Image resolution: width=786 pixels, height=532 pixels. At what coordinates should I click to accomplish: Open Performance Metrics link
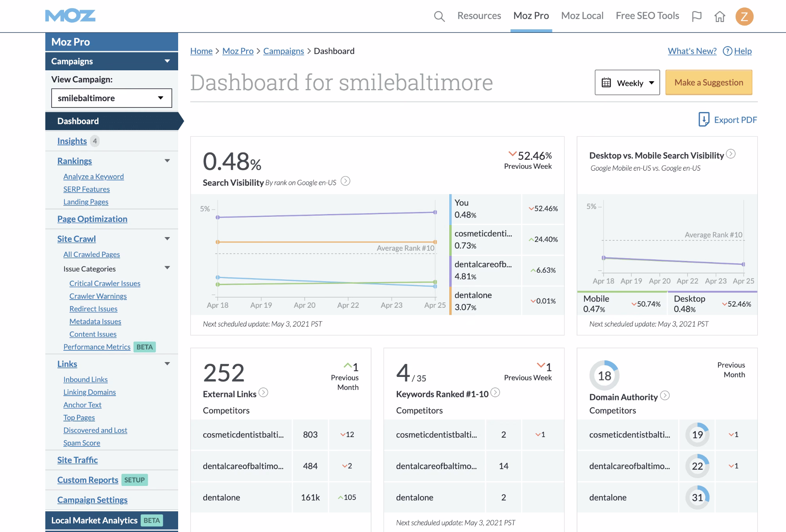pos(96,347)
